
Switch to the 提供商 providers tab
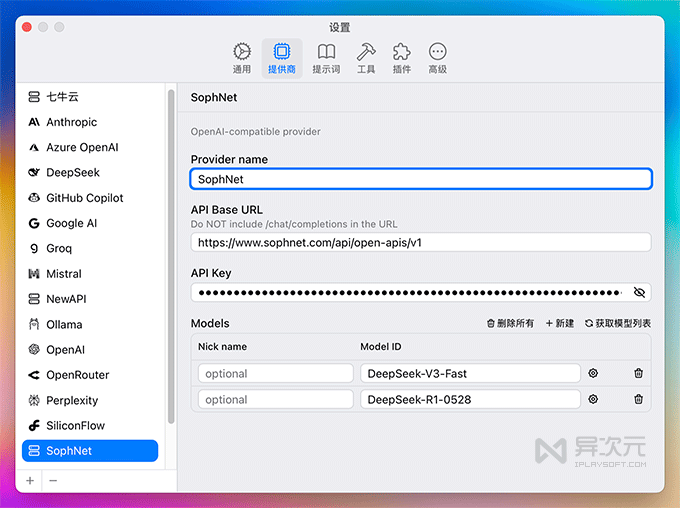[x=282, y=58]
